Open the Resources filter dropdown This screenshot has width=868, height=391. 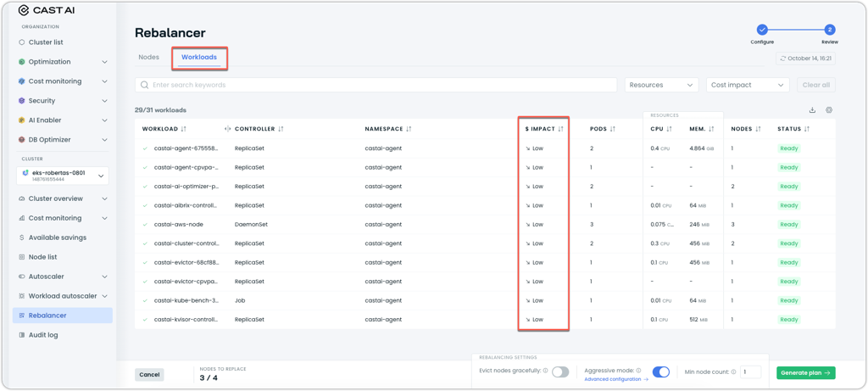pyautogui.click(x=661, y=85)
